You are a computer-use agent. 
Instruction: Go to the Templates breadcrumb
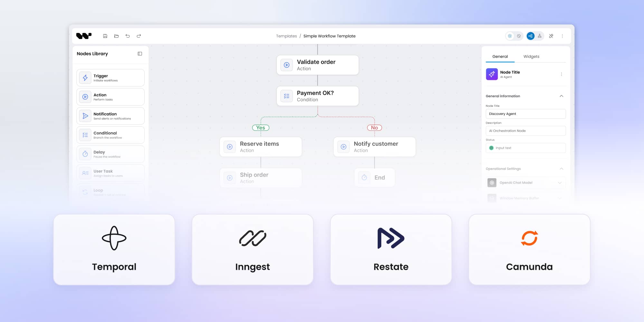[286, 36]
